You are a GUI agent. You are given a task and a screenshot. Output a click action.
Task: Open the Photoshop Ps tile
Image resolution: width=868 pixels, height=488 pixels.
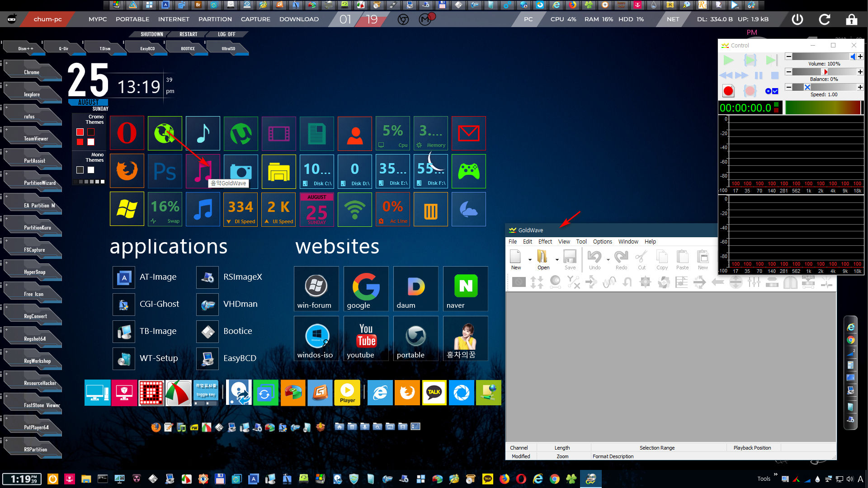[165, 171]
